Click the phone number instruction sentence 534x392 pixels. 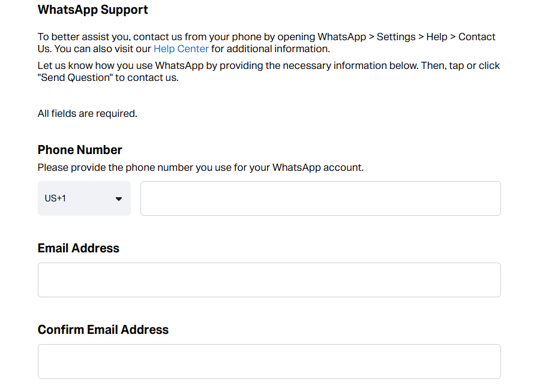[x=200, y=167]
